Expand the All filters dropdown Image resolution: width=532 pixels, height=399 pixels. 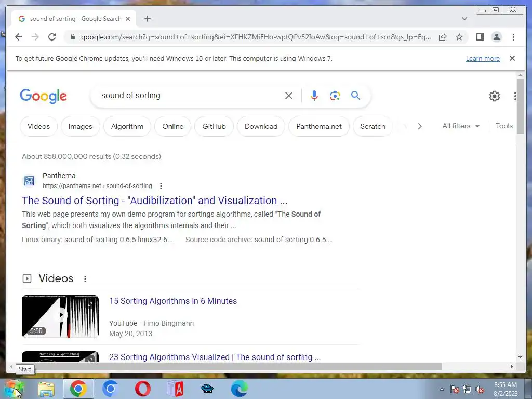pyautogui.click(x=461, y=126)
